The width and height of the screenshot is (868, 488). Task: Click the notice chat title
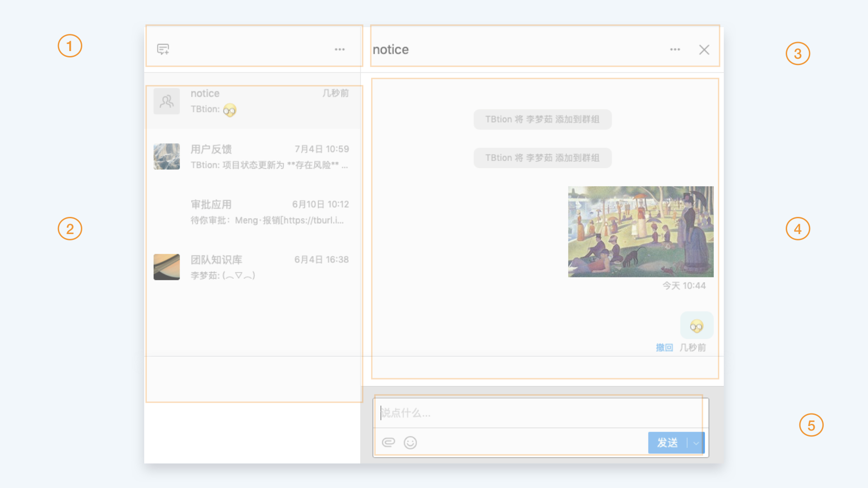point(391,50)
